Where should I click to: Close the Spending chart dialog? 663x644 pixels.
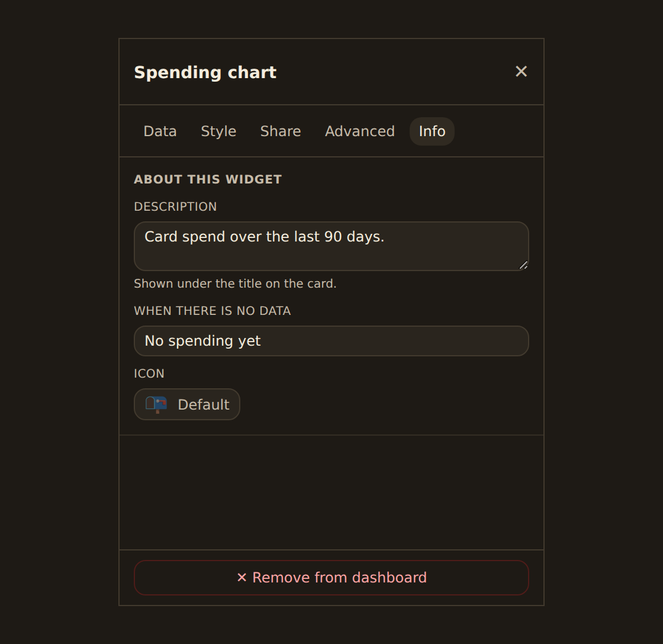521,72
